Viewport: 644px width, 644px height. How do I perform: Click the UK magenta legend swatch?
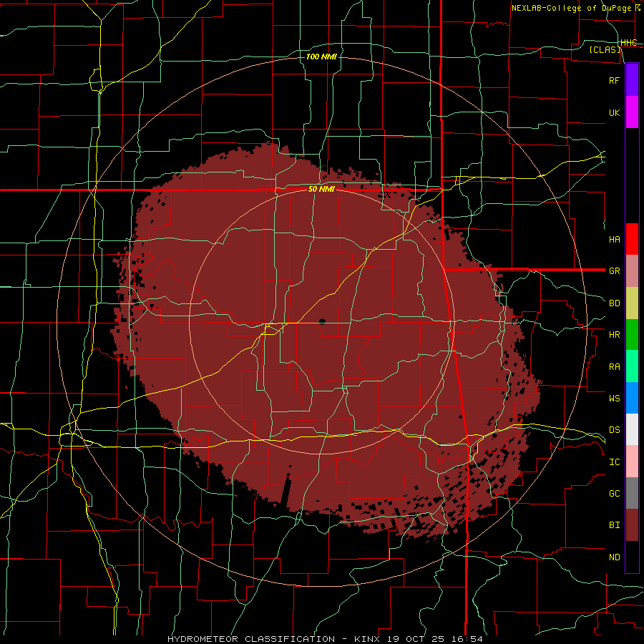tap(632, 112)
